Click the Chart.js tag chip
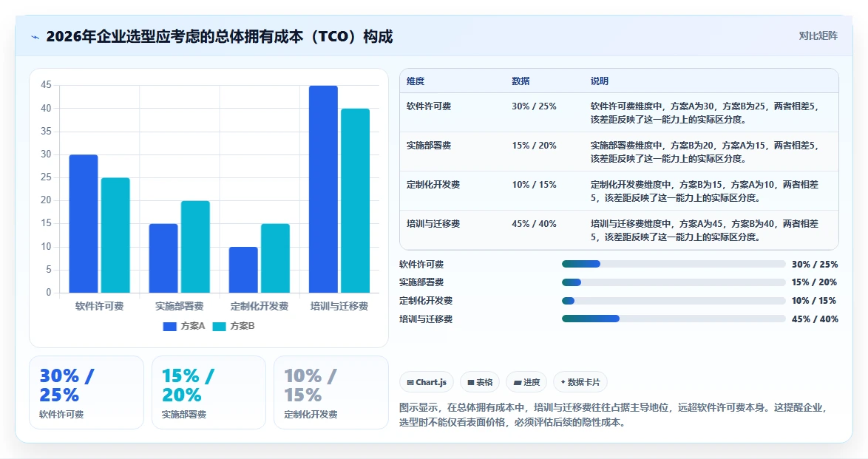 [427, 382]
